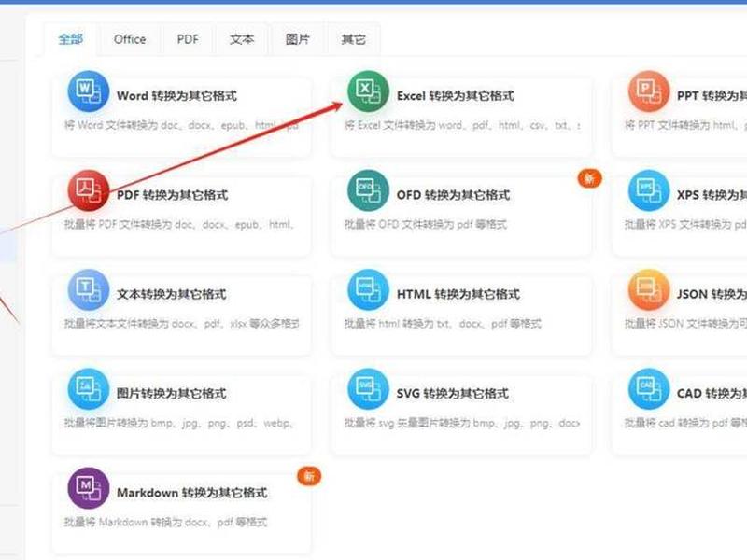
Task: Click the SVG card description text
Action: [x=462, y=423]
